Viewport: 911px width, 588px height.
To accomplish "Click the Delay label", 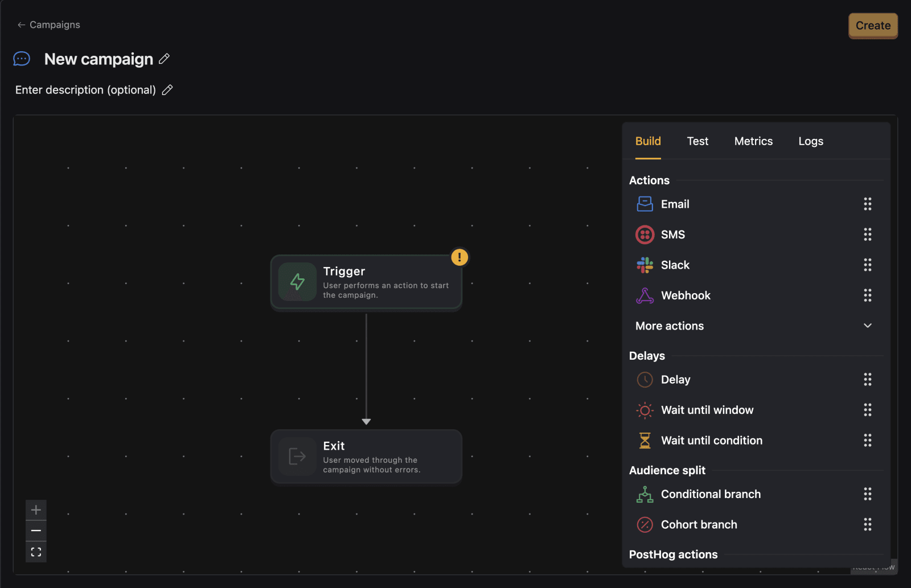I will [675, 380].
